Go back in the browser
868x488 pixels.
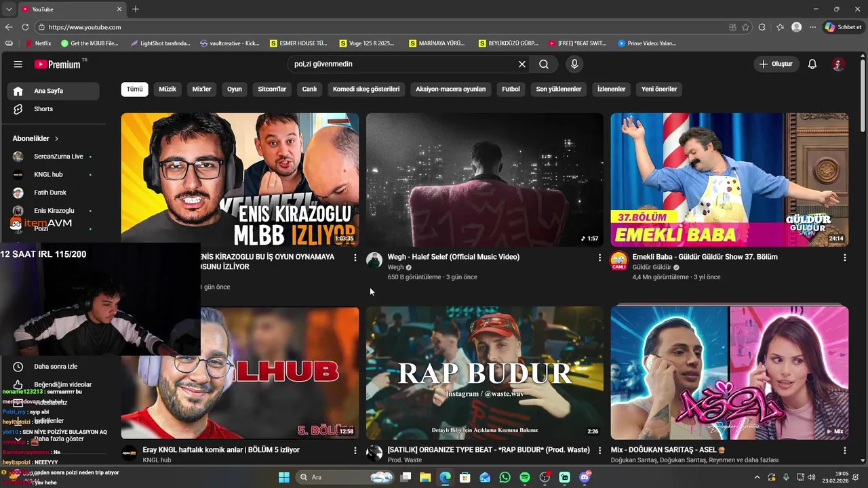coord(9,27)
